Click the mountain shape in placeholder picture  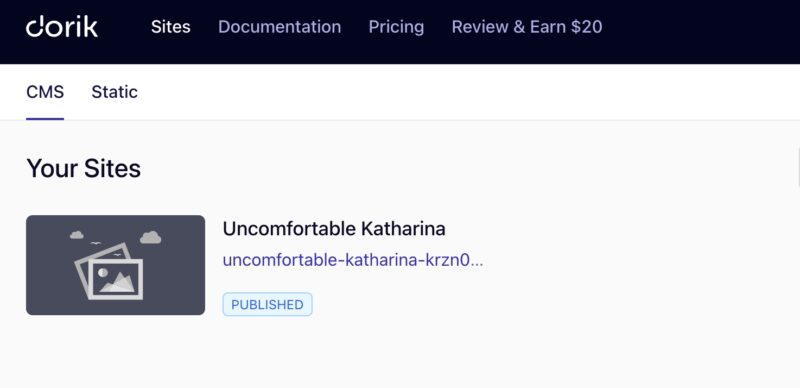pos(118,282)
